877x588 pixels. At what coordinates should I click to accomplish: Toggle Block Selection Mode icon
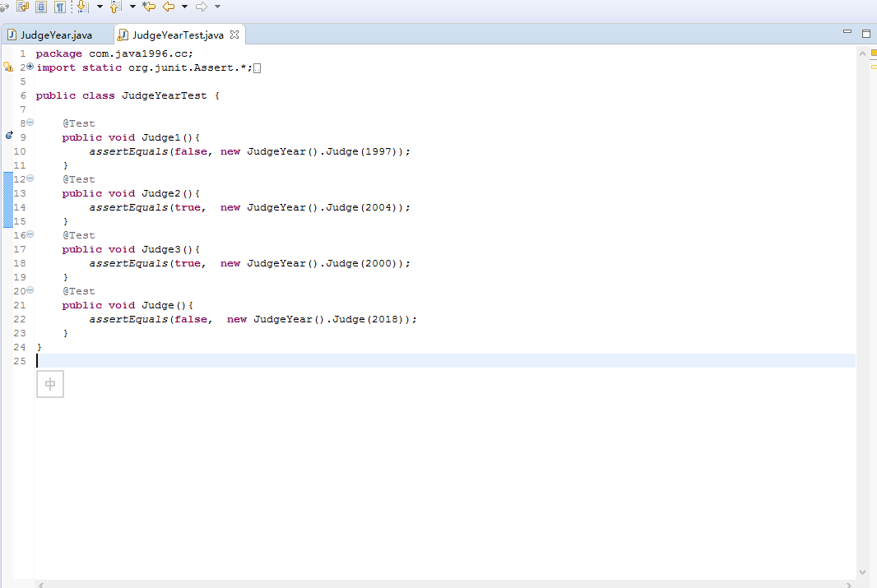pos(41,7)
